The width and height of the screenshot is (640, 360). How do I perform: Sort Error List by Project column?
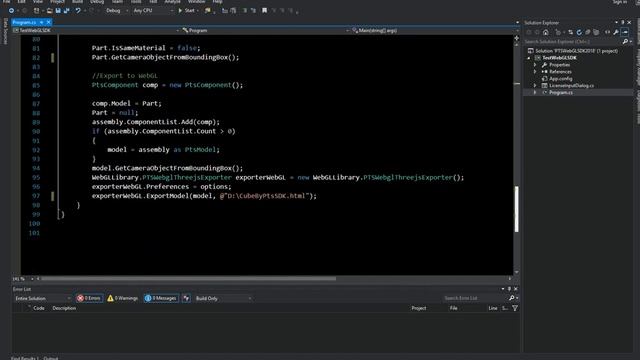pos(419,308)
